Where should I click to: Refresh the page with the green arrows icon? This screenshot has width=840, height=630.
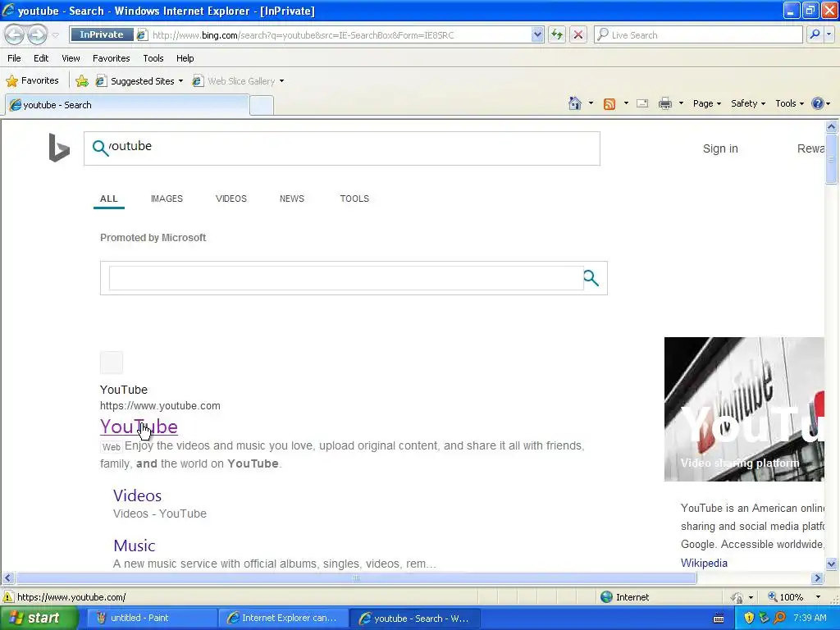(557, 34)
